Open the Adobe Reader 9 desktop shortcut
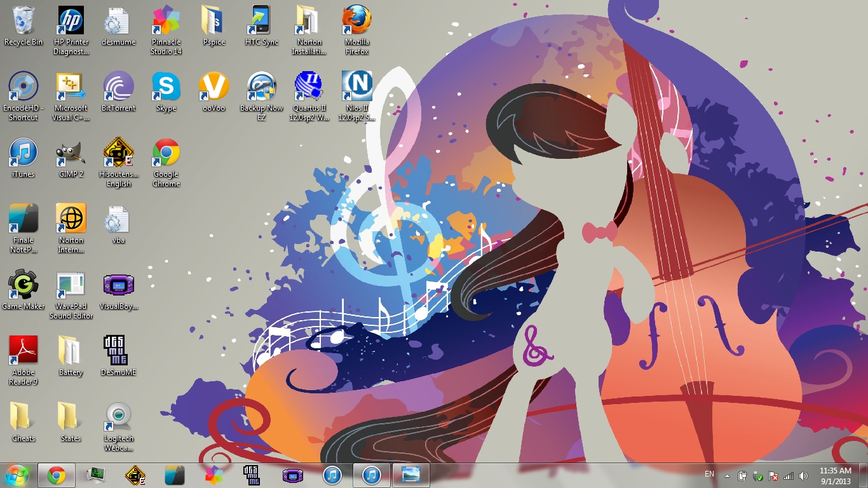This screenshot has width=868, height=488. (24, 361)
